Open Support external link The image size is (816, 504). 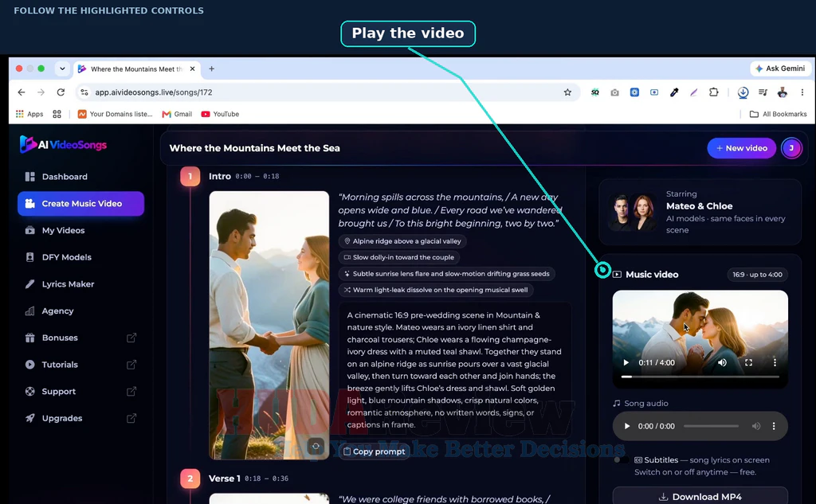[x=80, y=391]
